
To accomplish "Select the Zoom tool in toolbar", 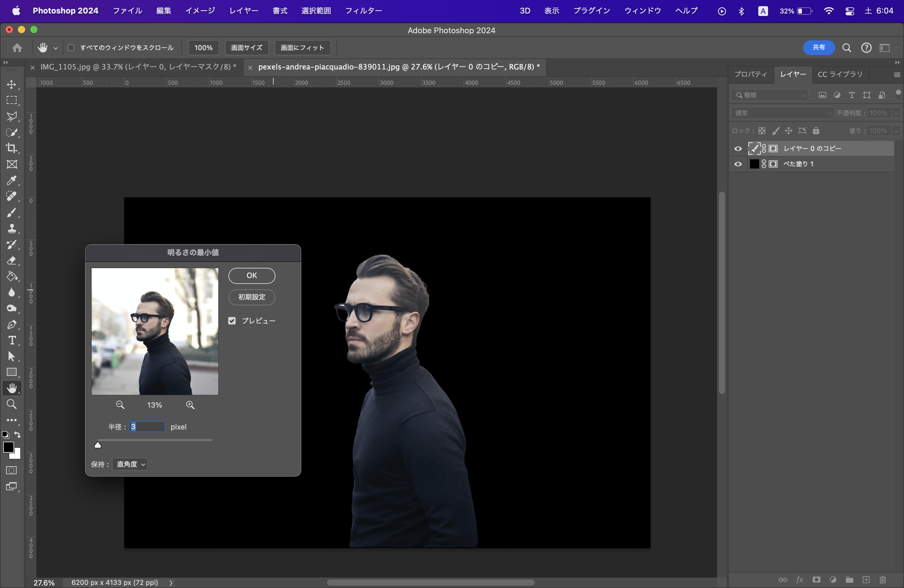I will click(x=11, y=404).
